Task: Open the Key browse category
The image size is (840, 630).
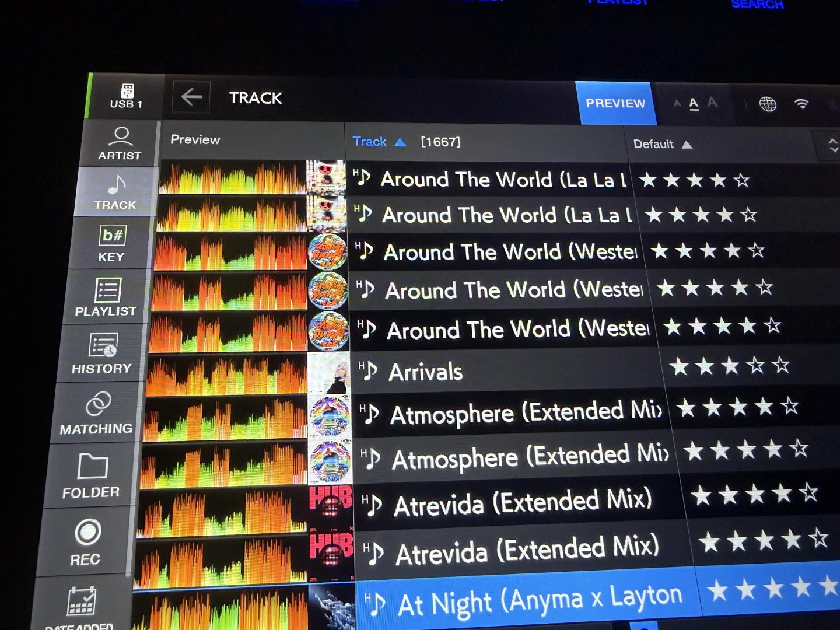Action: [112, 243]
